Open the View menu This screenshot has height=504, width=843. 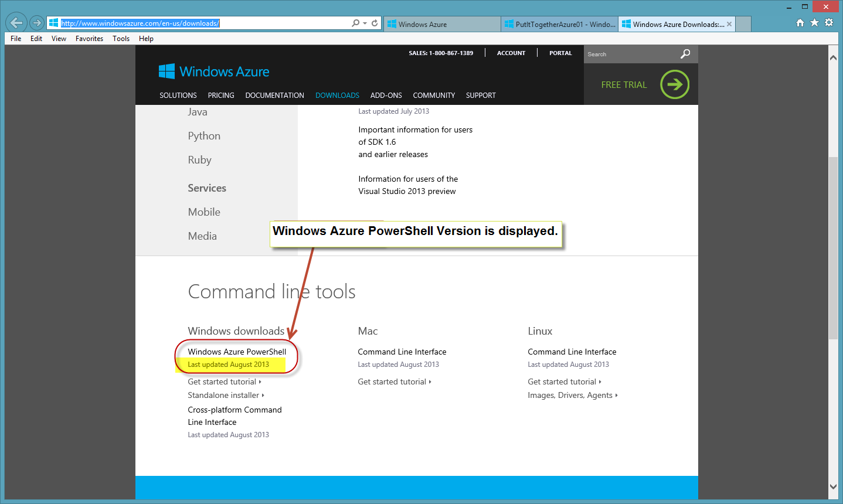[59, 39]
